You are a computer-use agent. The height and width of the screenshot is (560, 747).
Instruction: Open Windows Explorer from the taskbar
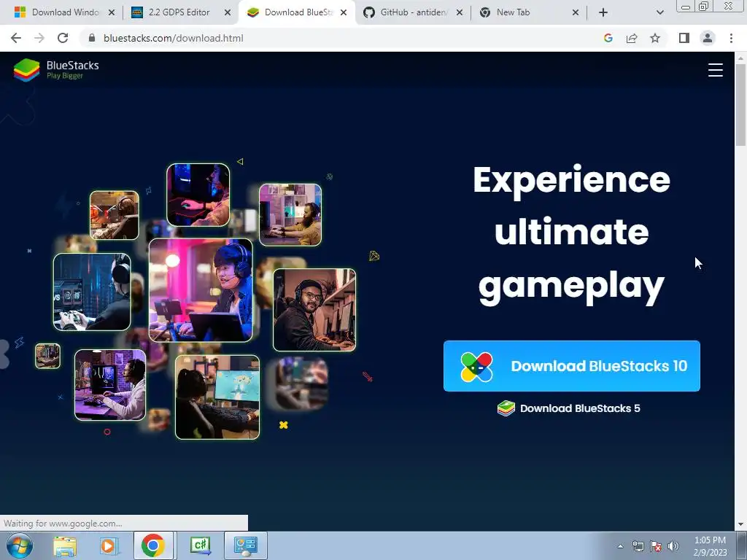point(65,545)
